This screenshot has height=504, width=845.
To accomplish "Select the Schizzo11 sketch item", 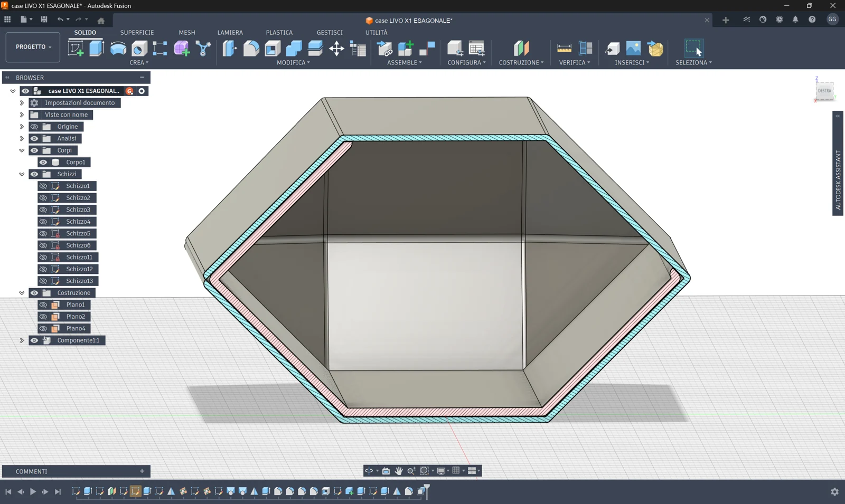I will (79, 257).
